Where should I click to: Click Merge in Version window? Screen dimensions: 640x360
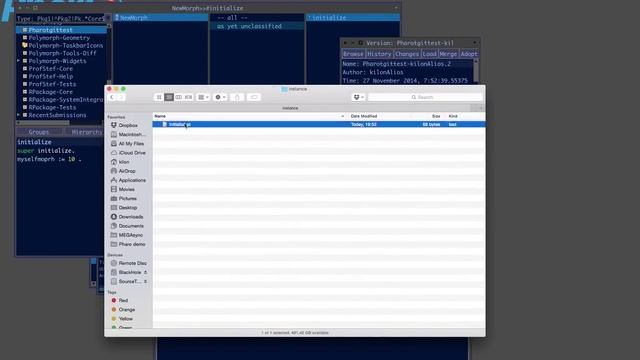click(448, 54)
